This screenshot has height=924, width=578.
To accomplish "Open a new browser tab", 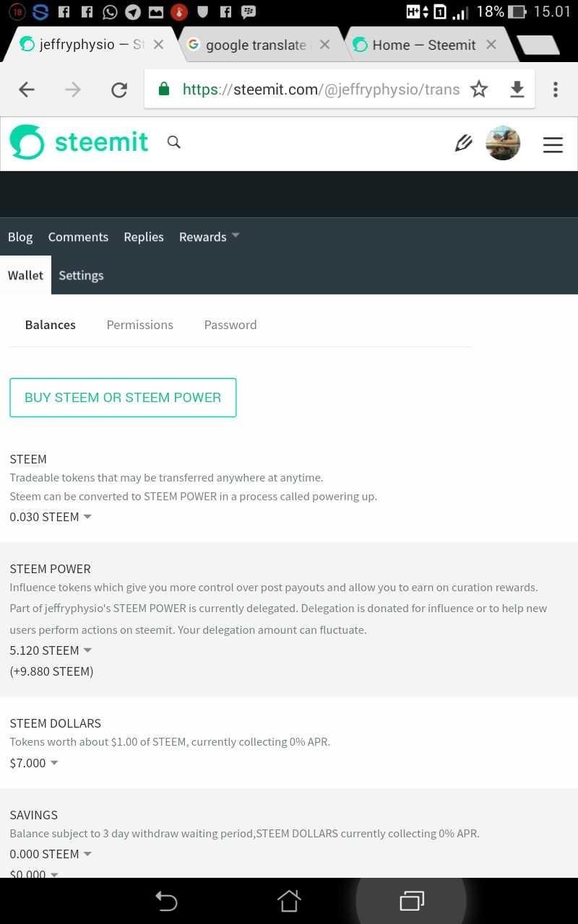I will 538,45.
